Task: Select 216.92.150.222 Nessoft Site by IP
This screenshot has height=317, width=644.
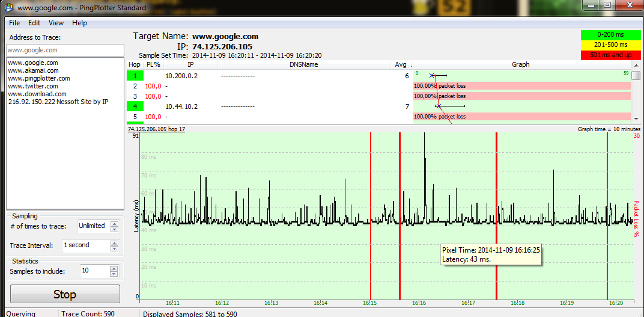Action: 58,102
